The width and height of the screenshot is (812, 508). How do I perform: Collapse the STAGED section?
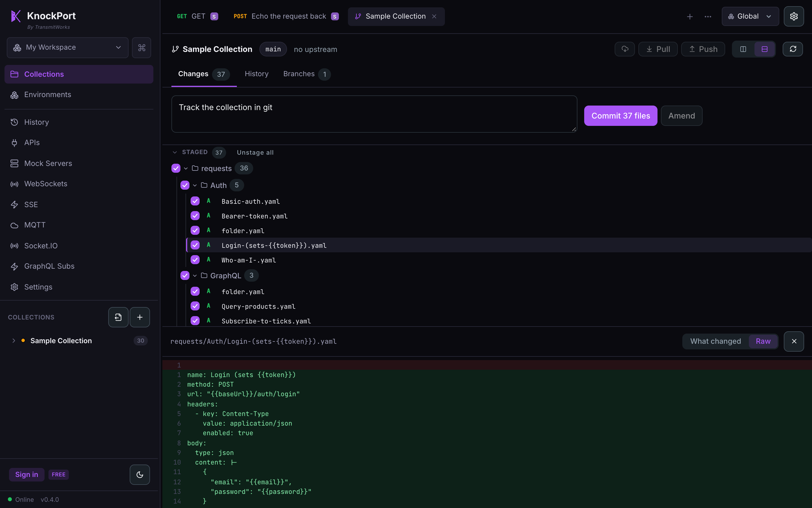pos(175,152)
